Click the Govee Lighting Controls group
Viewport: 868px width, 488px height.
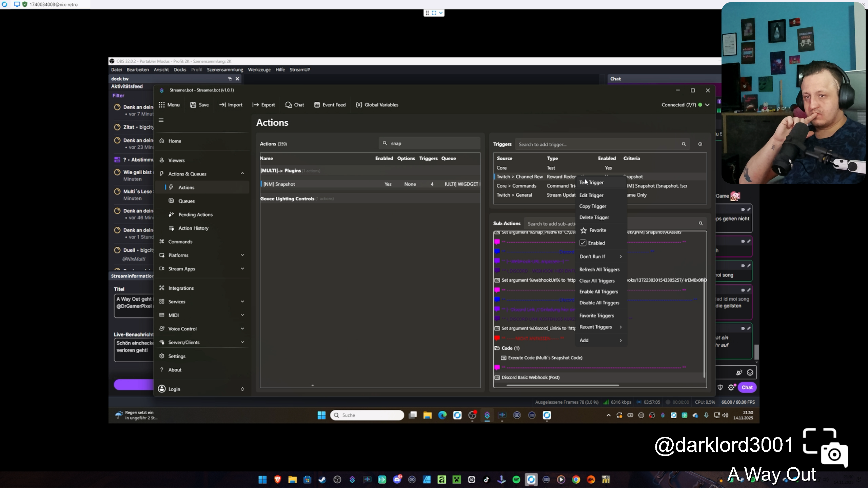[370, 199]
